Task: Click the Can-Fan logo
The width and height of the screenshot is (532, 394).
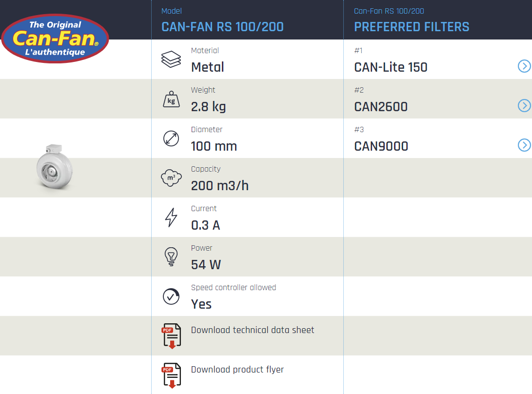Action: click(x=55, y=39)
